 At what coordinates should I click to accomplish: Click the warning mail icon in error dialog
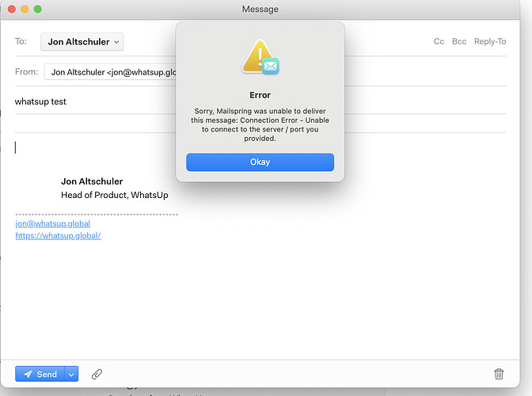pyautogui.click(x=260, y=57)
